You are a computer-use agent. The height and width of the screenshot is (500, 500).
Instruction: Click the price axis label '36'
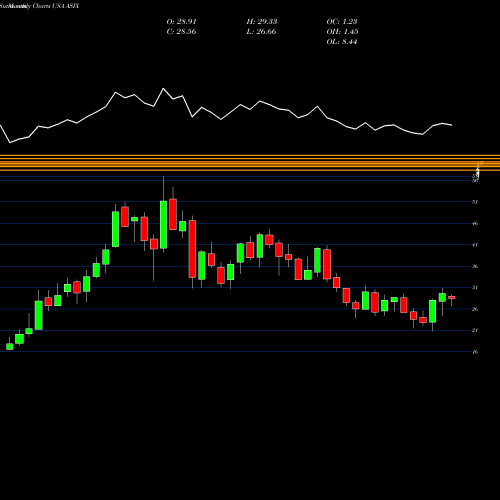pos(475,266)
